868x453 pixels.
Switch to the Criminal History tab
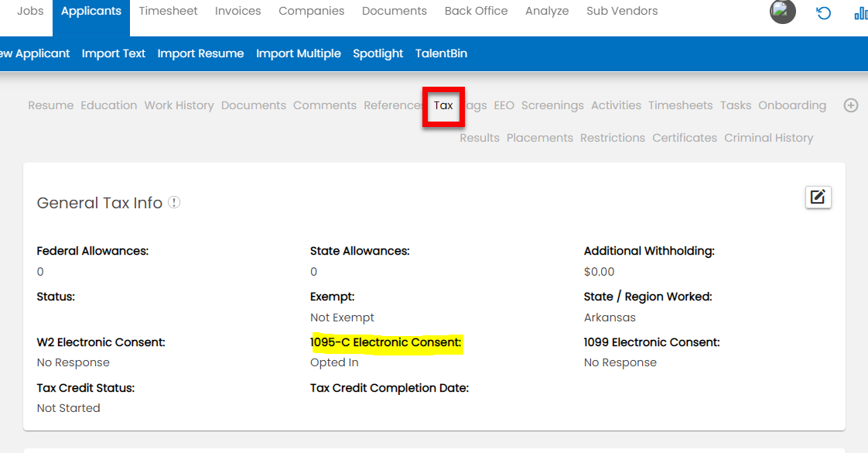768,138
